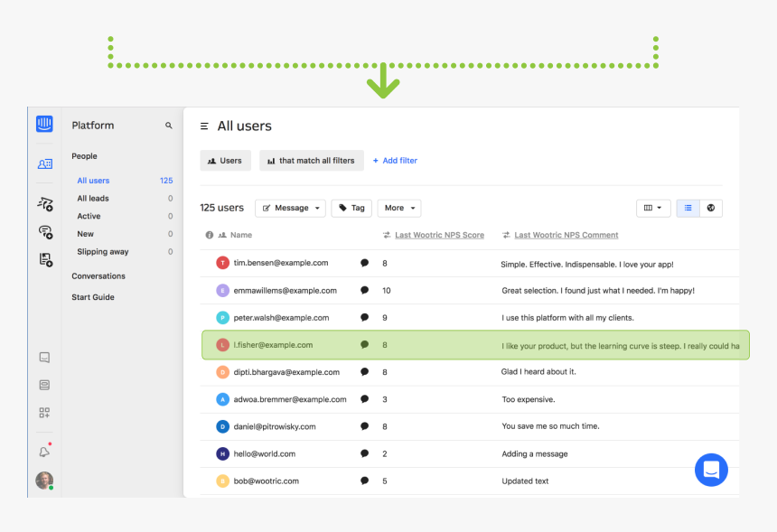The height and width of the screenshot is (532, 777).
Task: Click the app store grid icon
Action: click(x=44, y=413)
